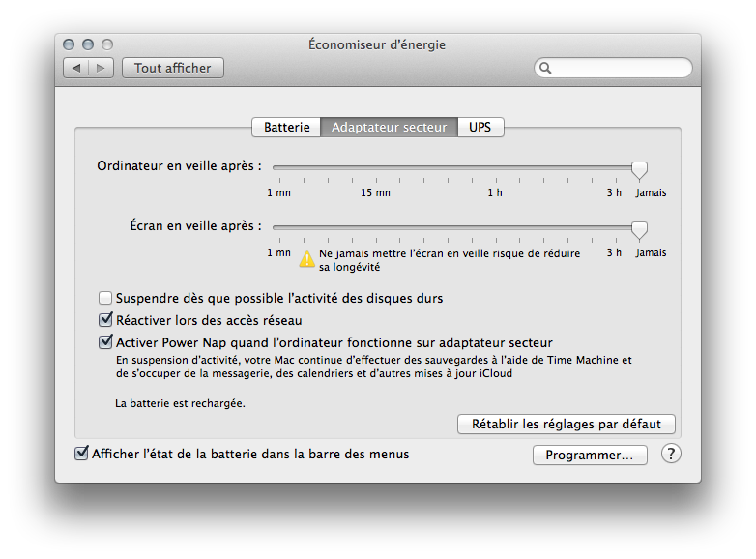The image size is (756, 559).
Task: Click the window title Économiseur d'énergie
Action: coord(377,44)
